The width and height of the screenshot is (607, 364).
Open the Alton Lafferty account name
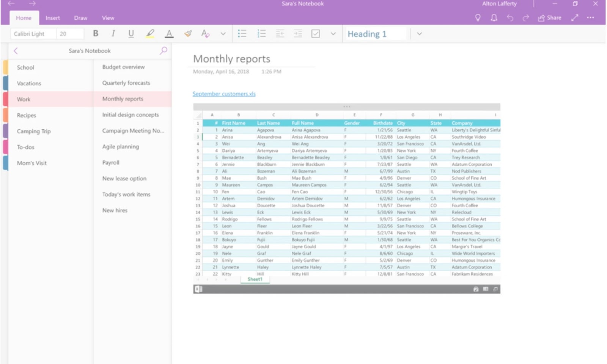499,3
